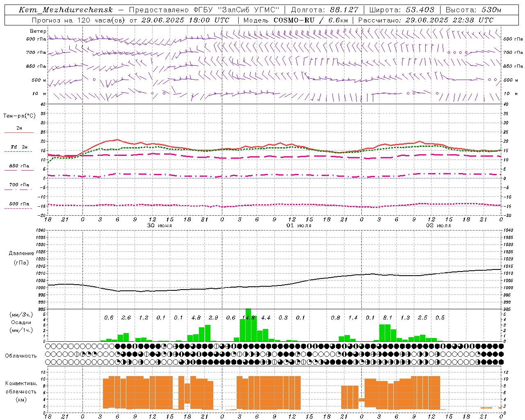
Task: Click the 'Ветер' wind panel label
Action: click(x=38, y=31)
